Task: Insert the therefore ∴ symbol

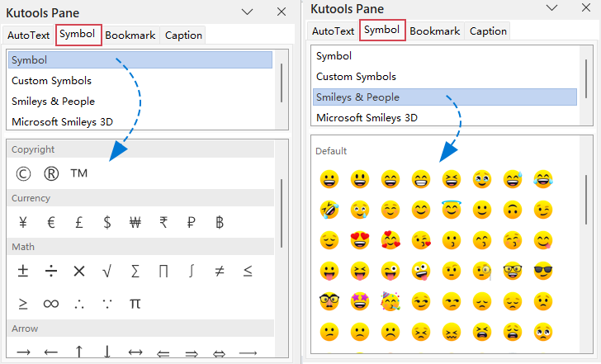Action: click(x=79, y=305)
